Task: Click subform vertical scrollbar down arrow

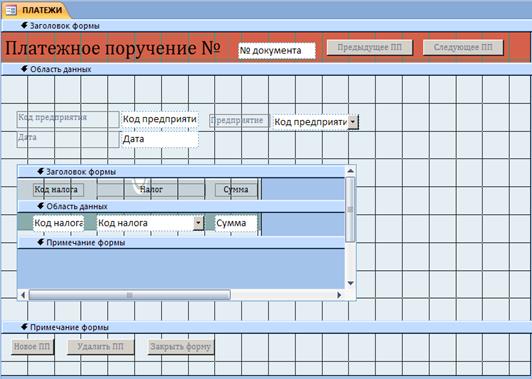Action: 350,283
